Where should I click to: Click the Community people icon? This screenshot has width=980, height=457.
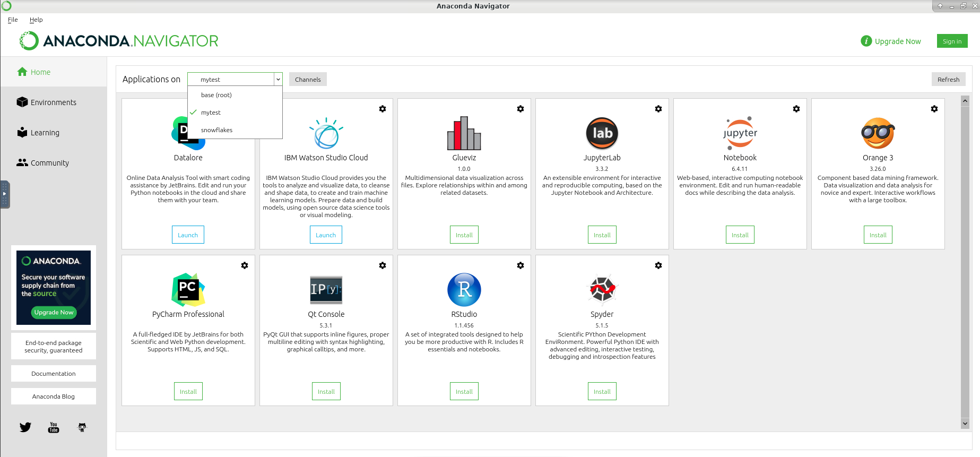22,162
